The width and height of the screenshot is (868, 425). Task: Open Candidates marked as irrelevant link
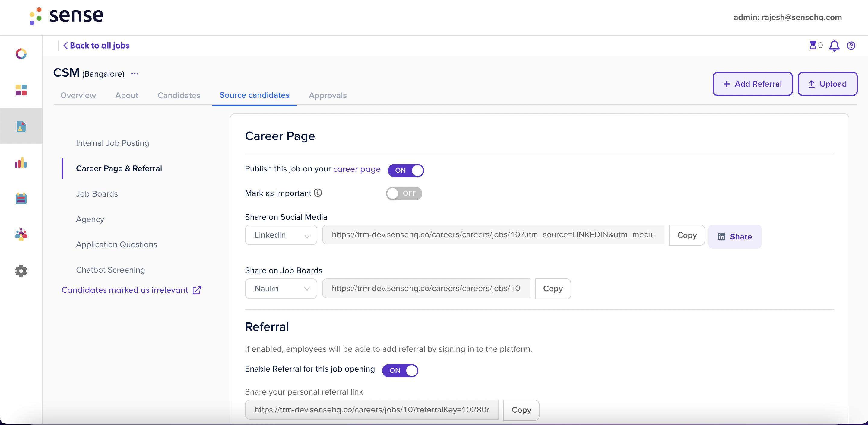(x=125, y=290)
